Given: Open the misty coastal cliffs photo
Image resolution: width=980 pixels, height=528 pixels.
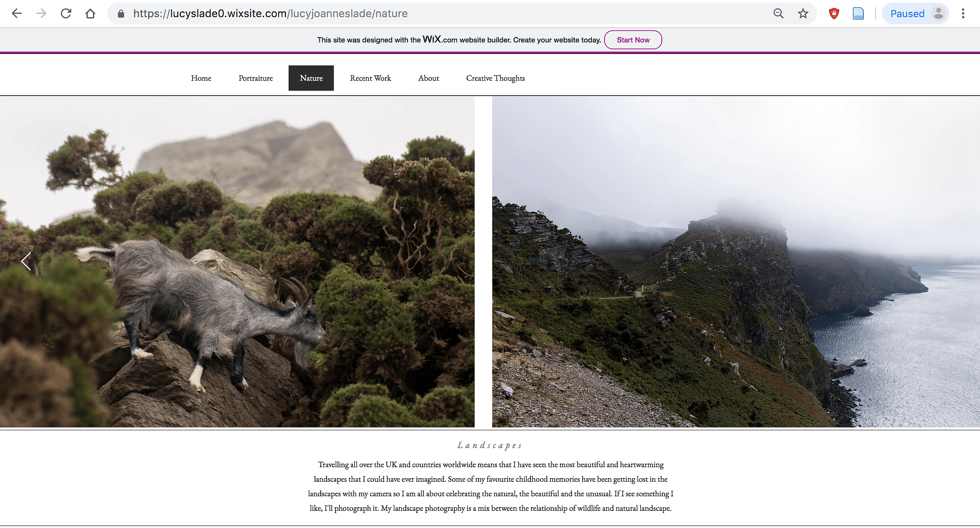Looking at the screenshot, I should coord(736,262).
